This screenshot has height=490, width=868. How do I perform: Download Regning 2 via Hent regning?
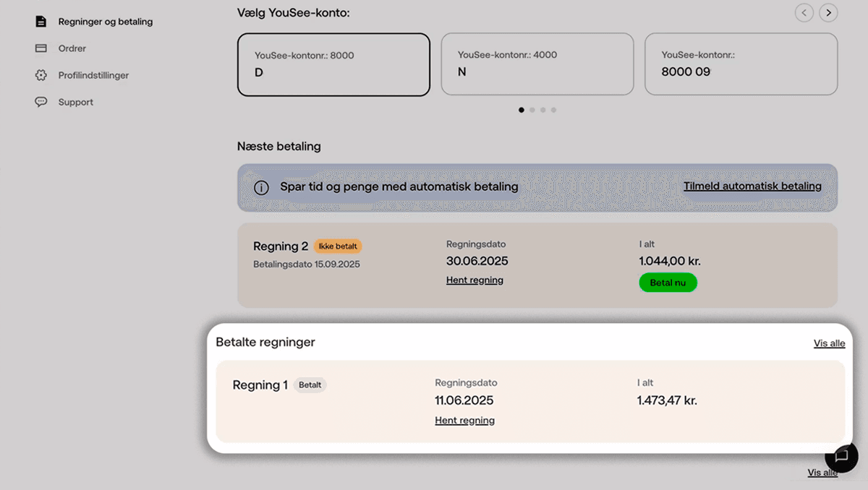(x=475, y=280)
